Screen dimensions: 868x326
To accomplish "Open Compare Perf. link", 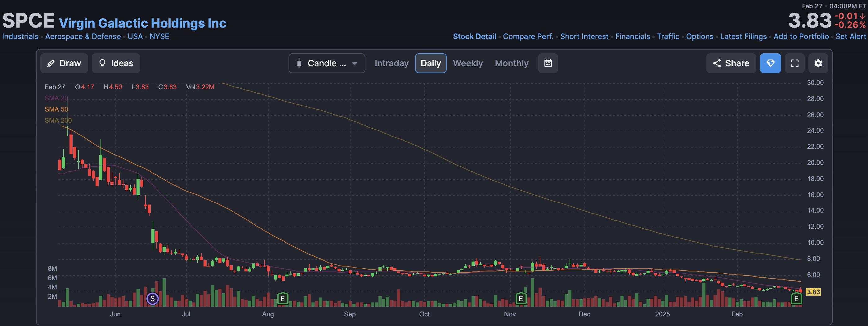I will (x=528, y=36).
